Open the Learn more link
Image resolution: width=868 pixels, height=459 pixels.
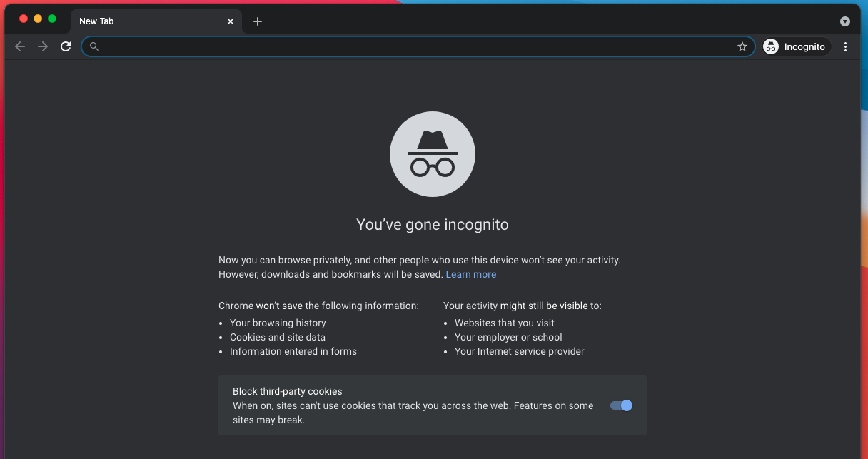point(470,274)
